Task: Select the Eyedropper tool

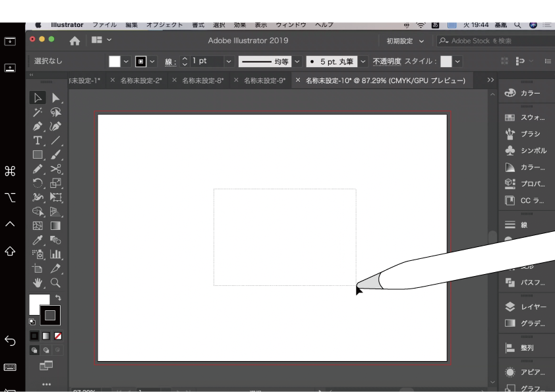Action: coord(38,240)
